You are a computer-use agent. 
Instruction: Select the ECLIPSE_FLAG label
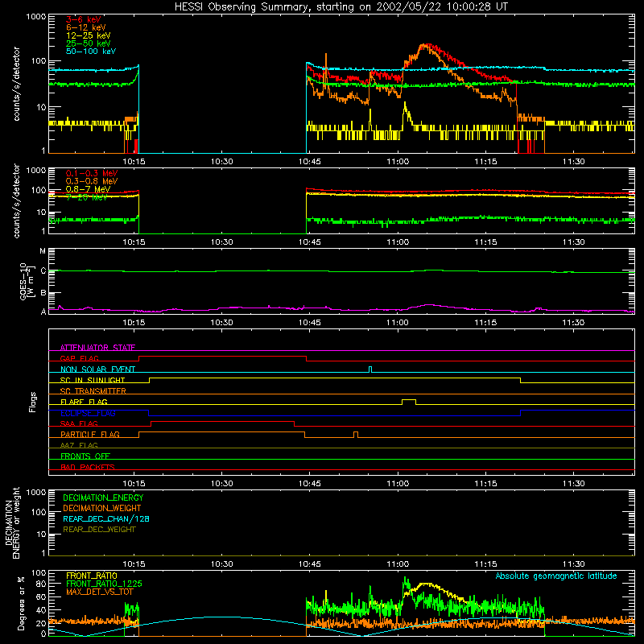pyautogui.click(x=88, y=413)
